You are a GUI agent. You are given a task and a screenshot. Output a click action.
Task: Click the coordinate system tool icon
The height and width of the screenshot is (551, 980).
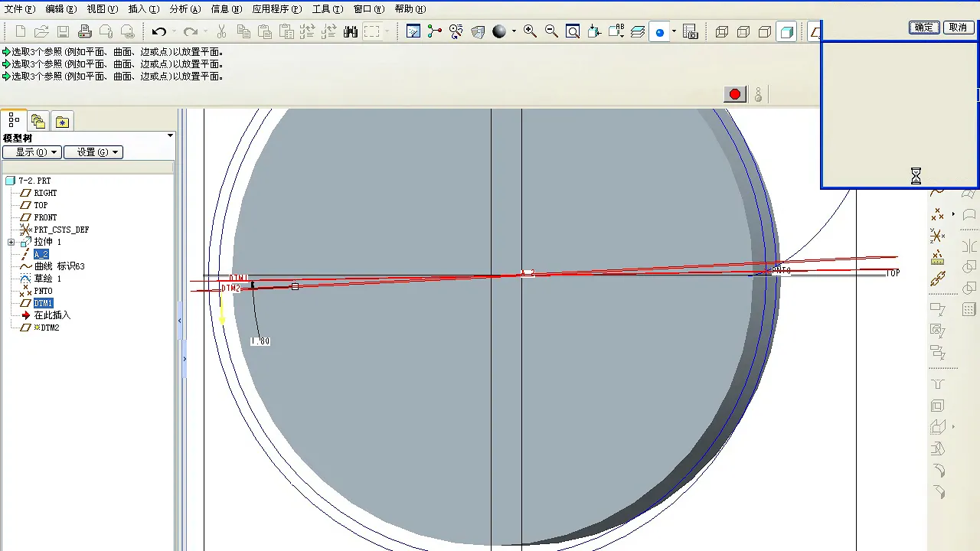coord(937,236)
